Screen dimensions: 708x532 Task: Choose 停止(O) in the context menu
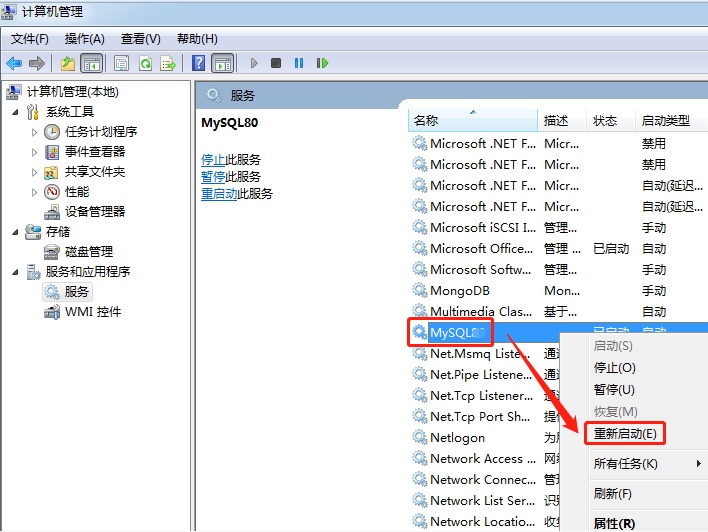tap(615, 368)
